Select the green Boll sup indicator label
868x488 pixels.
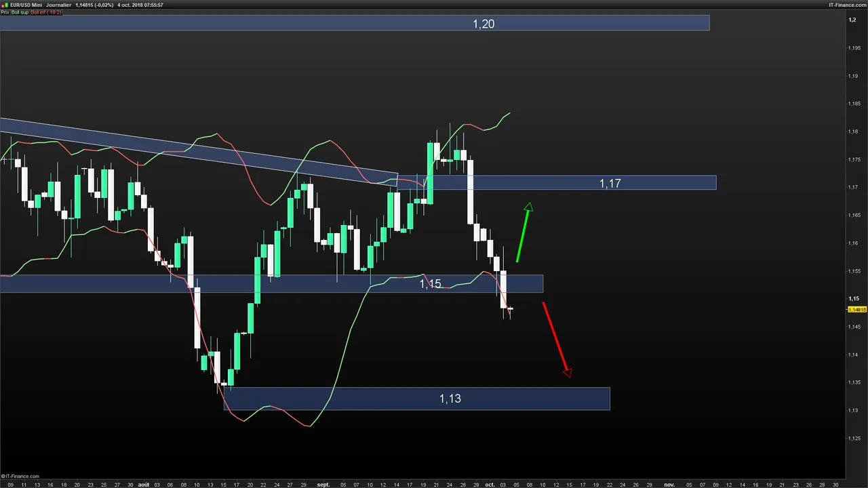[20, 12]
